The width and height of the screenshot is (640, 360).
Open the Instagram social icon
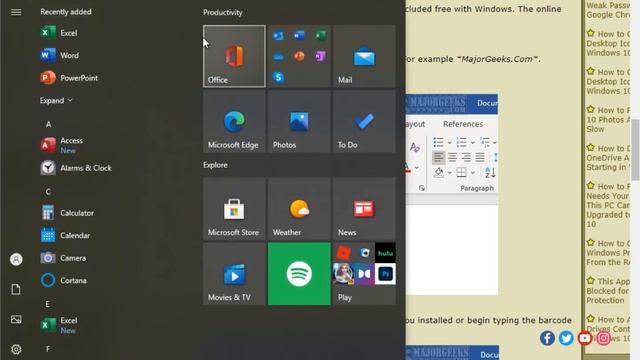pos(604,338)
